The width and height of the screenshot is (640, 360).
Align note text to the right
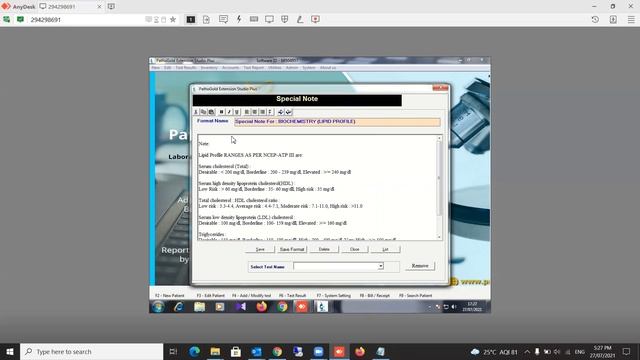[262, 112]
